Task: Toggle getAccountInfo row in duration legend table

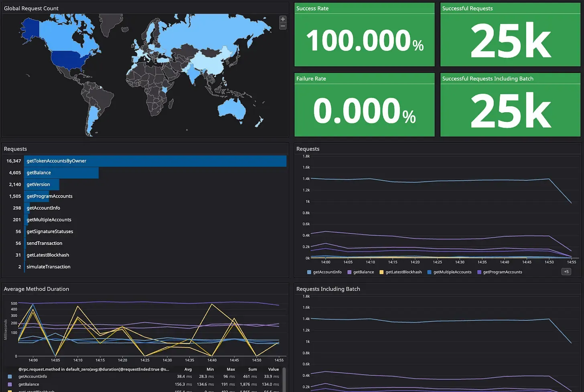Action: click(x=33, y=377)
